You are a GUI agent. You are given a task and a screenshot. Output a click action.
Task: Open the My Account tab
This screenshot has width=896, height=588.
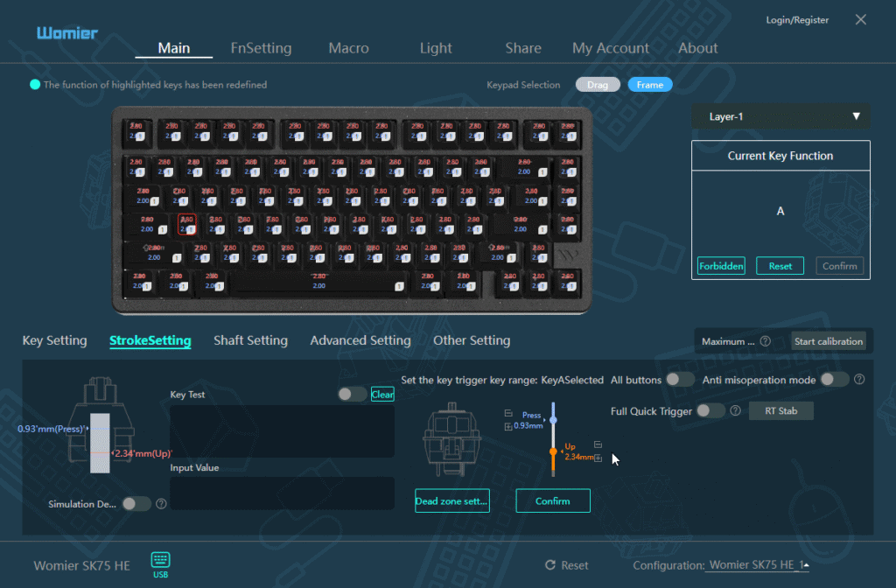[610, 48]
